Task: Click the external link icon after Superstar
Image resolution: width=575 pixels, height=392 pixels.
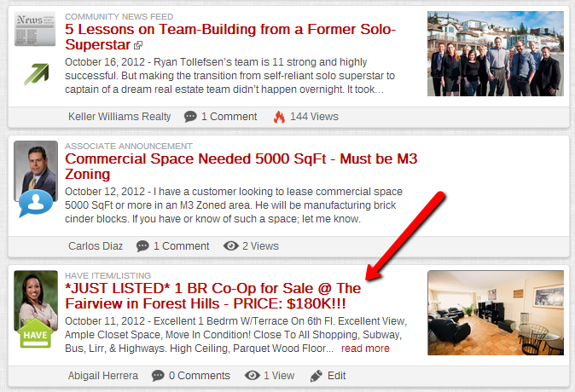Action: [x=138, y=45]
